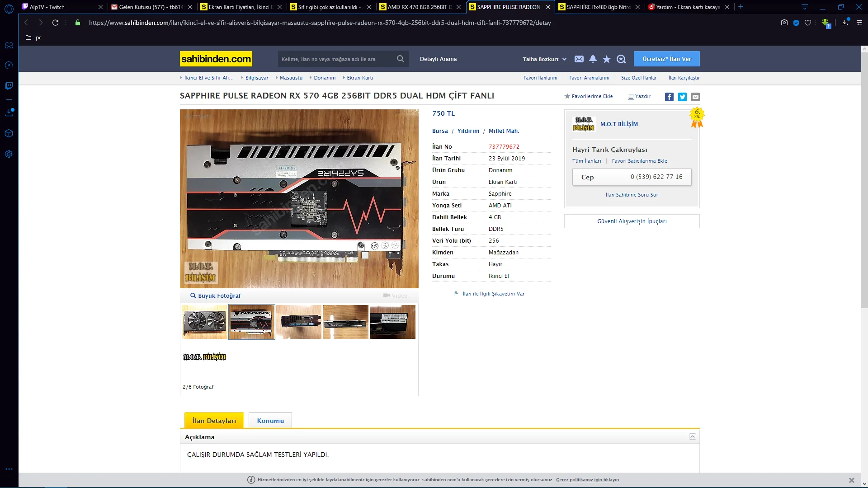
Task: Open browser sidebar settings gear
Action: click(x=9, y=154)
